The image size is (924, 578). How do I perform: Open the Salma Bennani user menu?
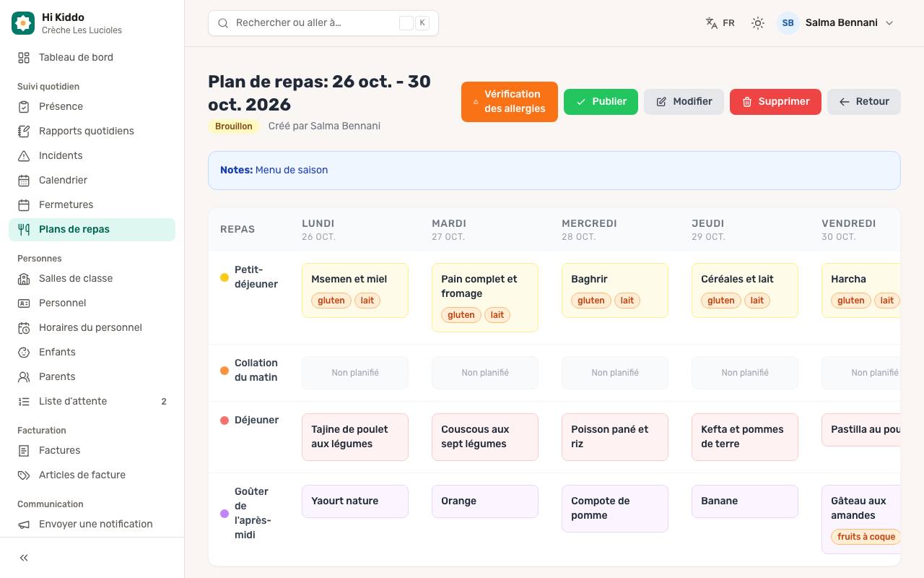pos(836,23)
